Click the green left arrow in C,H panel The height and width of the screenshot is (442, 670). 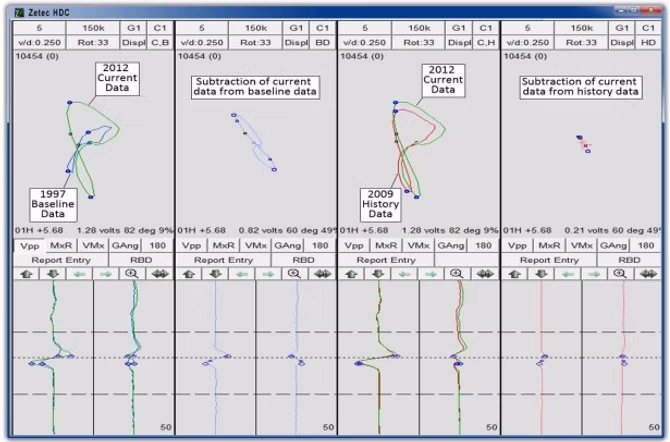405,274
